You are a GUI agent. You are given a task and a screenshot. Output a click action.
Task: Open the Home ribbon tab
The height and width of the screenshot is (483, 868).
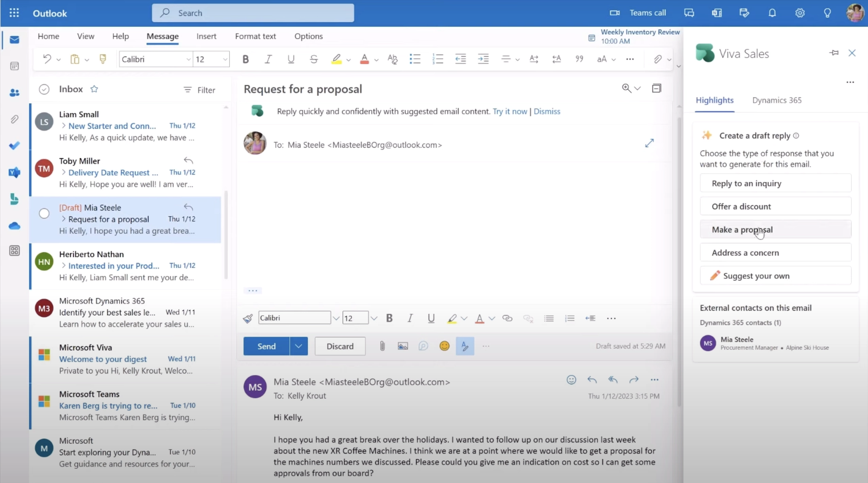[x=48, y=36]
